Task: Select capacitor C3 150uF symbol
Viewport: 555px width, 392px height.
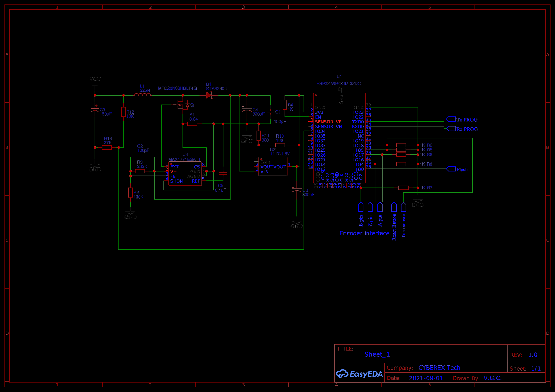Action: pyautogui.click(x=95, y=110)
